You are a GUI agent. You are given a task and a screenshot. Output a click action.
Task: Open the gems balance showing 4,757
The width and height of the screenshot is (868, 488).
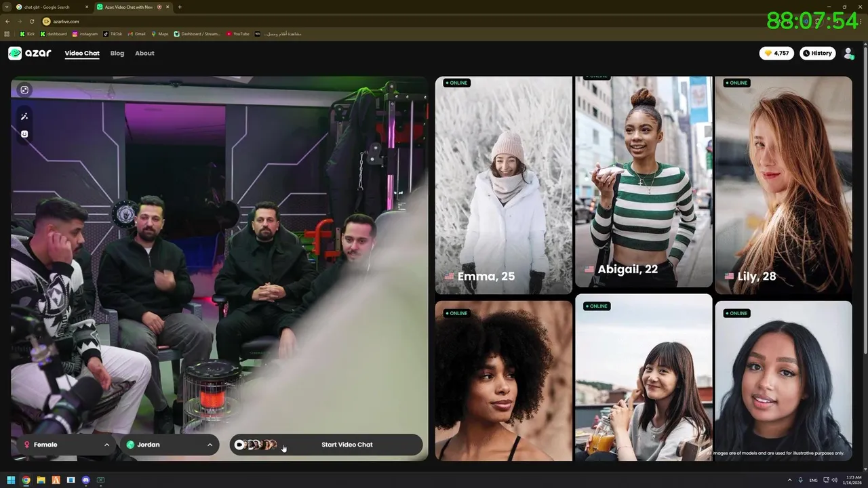[x=776, y=53]
